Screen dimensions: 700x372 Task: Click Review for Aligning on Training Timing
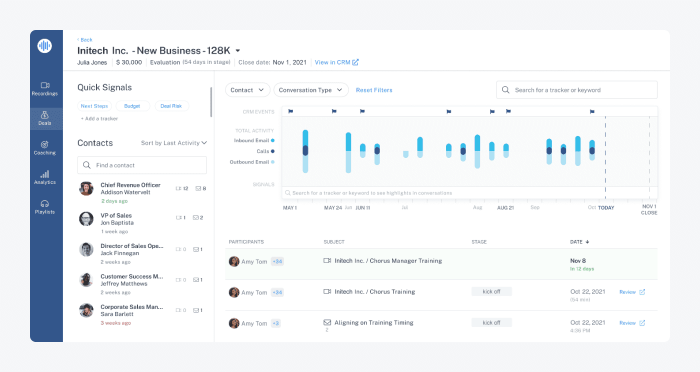(x=632, y=323)
